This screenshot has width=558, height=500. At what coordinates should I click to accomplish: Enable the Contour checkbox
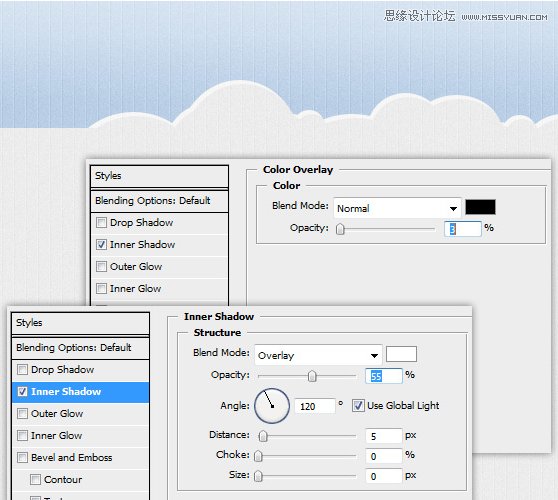tap(35, 479)
